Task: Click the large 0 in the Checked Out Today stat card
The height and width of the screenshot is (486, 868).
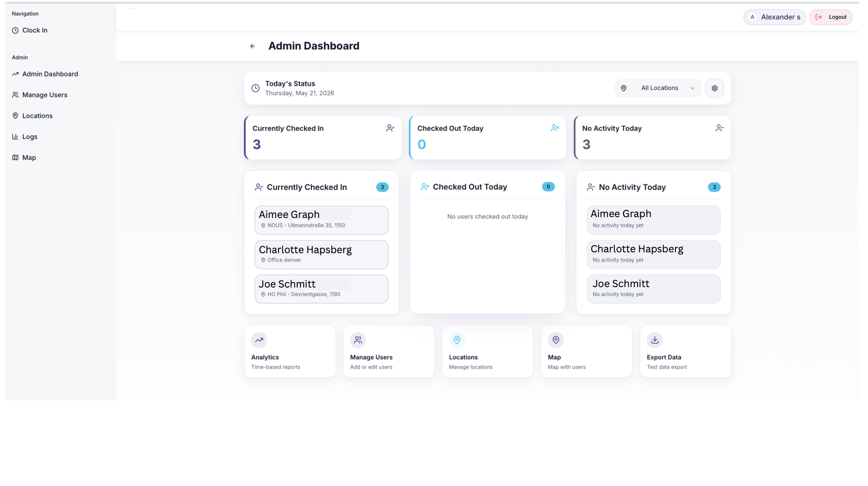Action: (x=422, y=145)
